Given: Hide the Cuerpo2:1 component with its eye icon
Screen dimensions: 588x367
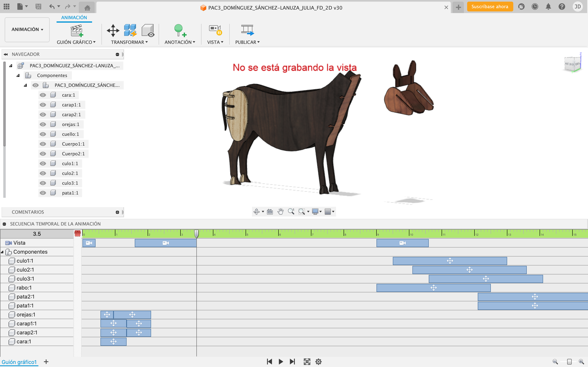Looking at the screenshot, I should [x=43, y=154].
